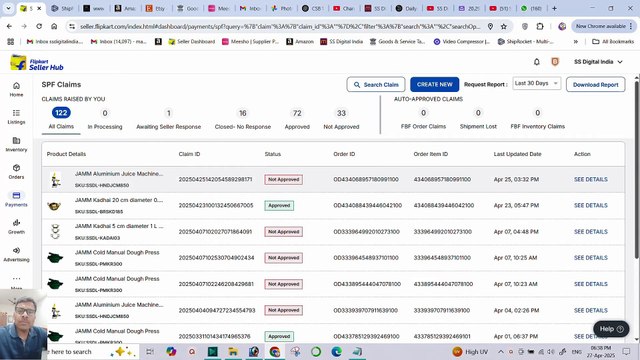Click New Chrome available button
The height and width of the screenshot is (360, 640).
(603, 26)
